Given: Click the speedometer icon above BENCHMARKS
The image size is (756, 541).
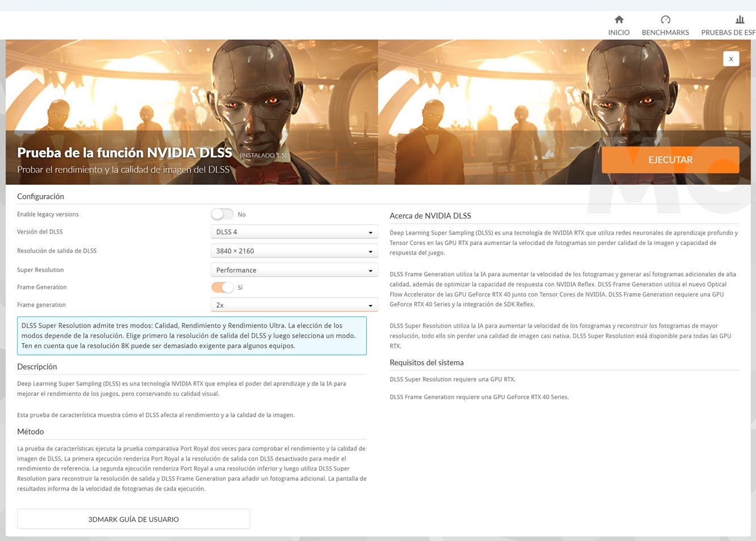Looking at the screenshot, I should [x=665, y=20].
